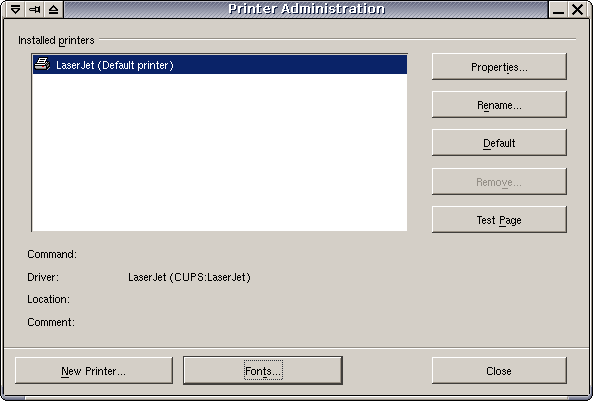593x401 pixels.
Task: Add a printer via New Printer...
Action: [x=94, y=371]
